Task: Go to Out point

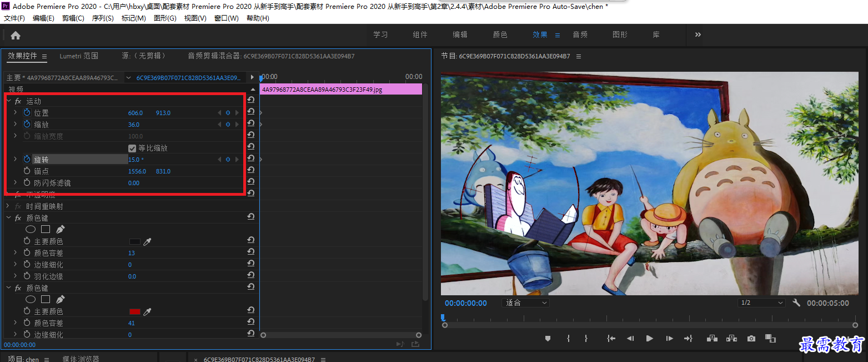Action: (688, 338)
